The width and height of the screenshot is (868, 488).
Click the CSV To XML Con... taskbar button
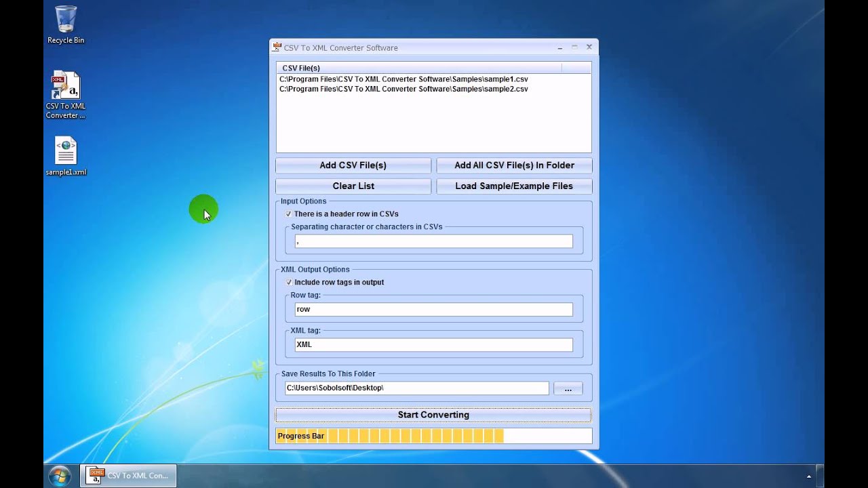tap(129, 476)
